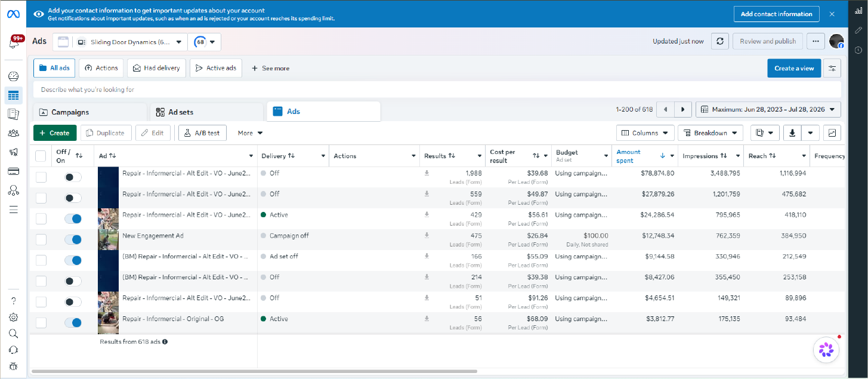Tick the select-all checkbox in table header
Image resolution: width=868 pixels, height=379 pixels.
pos(41,156)
